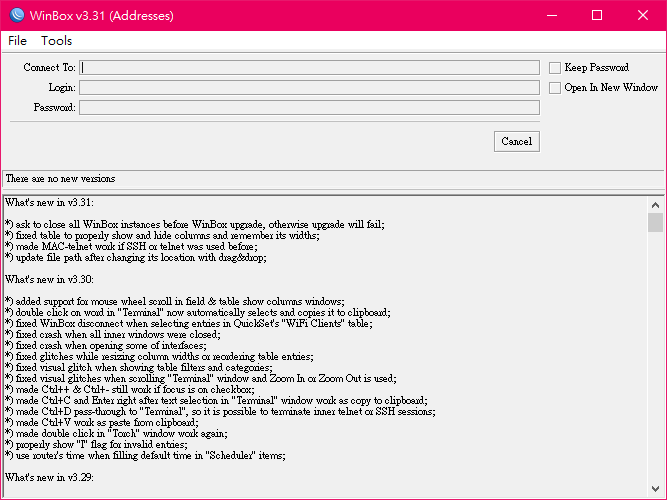Click the WinBox logo icon in title bar
The width and height of the screenshot is (667, 500).
point(17,15)
